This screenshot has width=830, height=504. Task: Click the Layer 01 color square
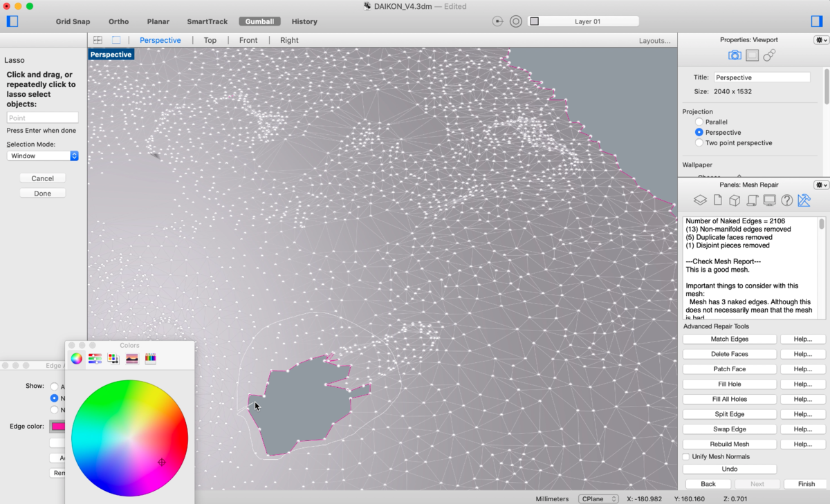coord(534,21)
